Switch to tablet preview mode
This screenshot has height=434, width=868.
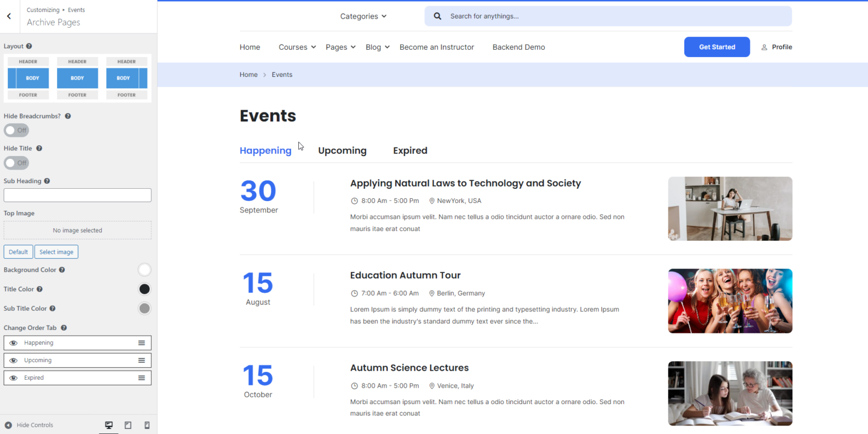(128, 424)
